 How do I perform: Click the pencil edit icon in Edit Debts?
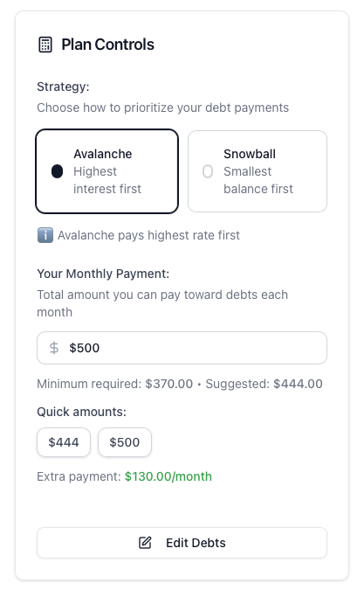pyautogui.click(x=145, y=543)
